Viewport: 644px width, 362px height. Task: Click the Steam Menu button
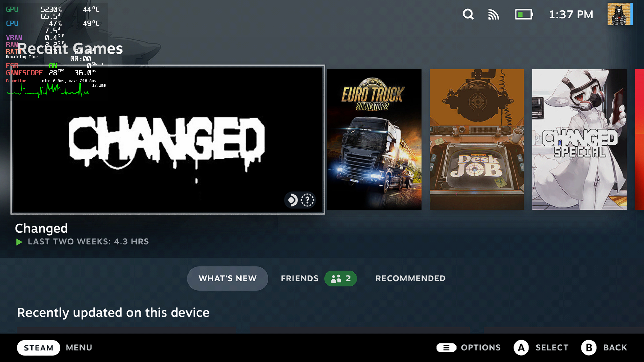pos(39,347)
